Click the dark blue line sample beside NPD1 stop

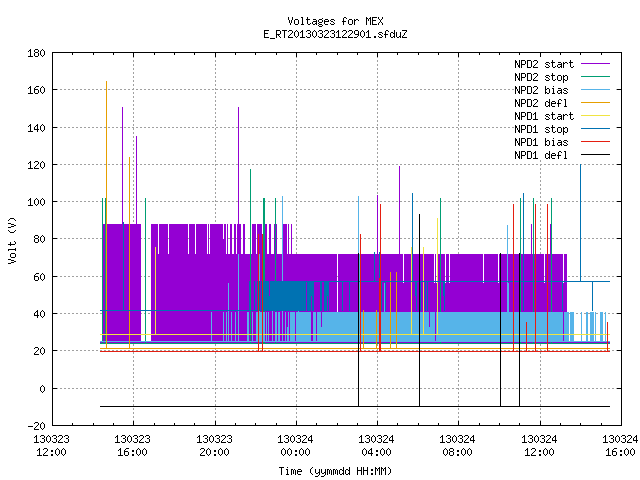(595, 129)
